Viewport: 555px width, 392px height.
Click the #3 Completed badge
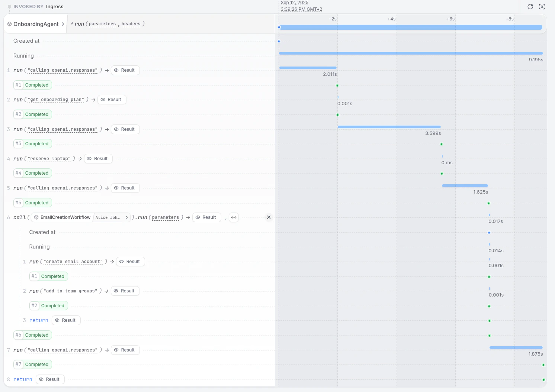point(33,144)
